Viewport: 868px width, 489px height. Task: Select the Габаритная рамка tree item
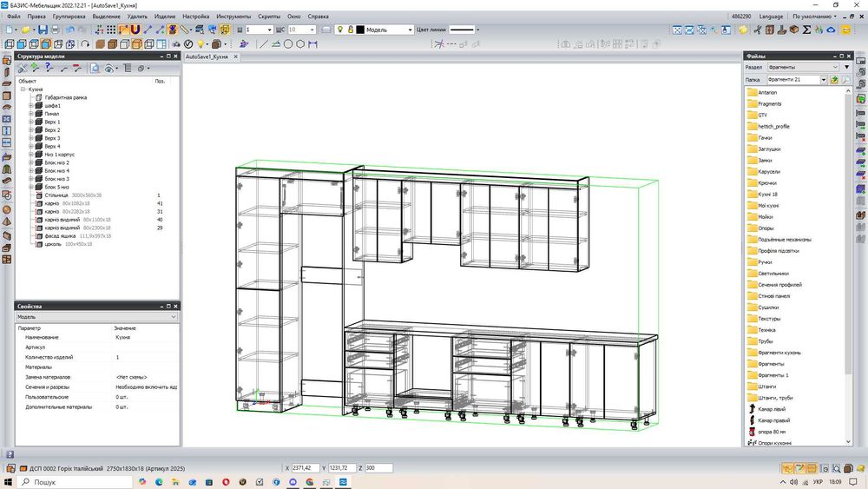click(65, 97)
